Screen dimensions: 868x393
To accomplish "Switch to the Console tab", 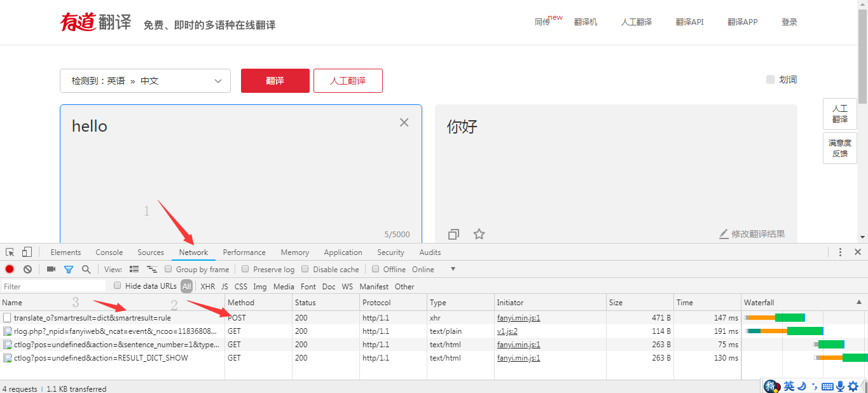I will [109, 252].
